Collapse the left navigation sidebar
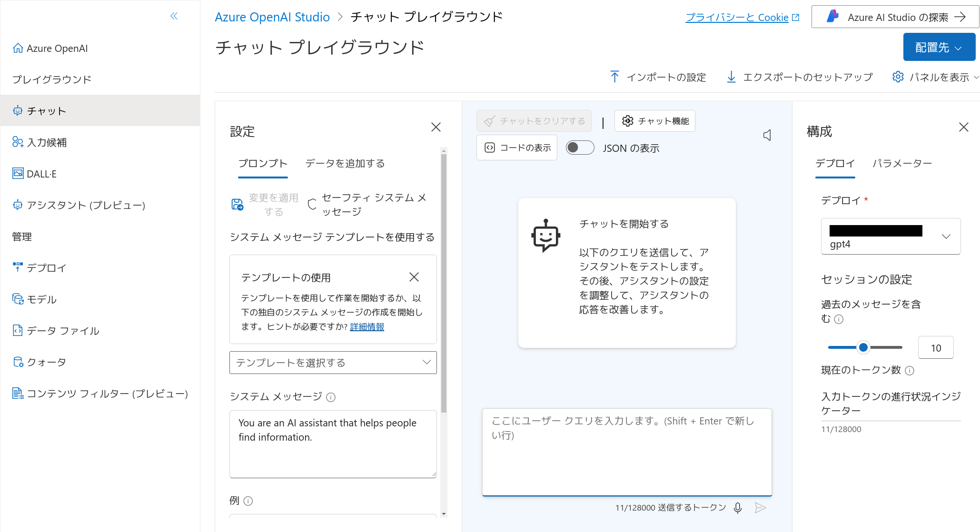Image resolution: width=980 pixels, height=532 pixels. coord(174,16)
